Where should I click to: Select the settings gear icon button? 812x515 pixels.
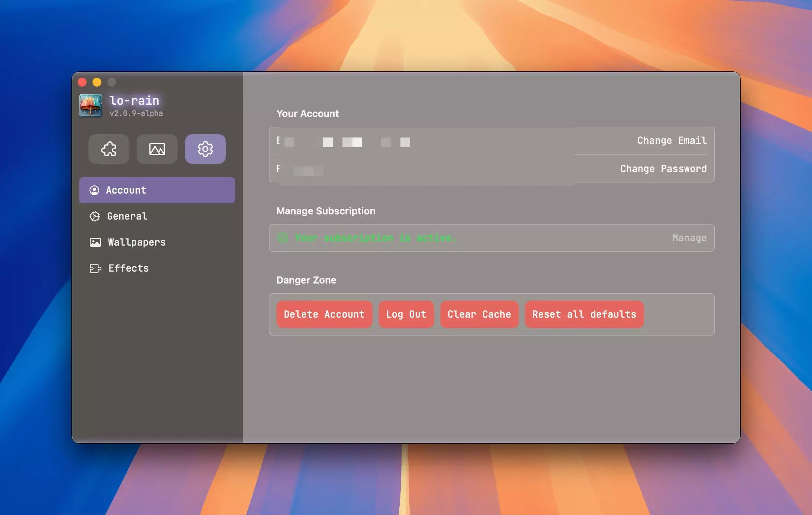pyautogui.click(x=205, y=149)
